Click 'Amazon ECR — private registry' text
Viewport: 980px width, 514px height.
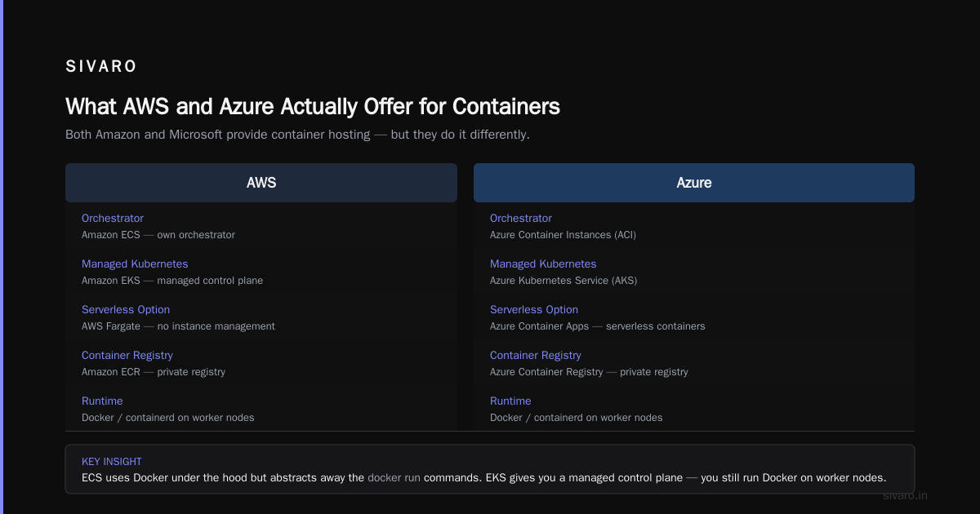tap(154, 372)
